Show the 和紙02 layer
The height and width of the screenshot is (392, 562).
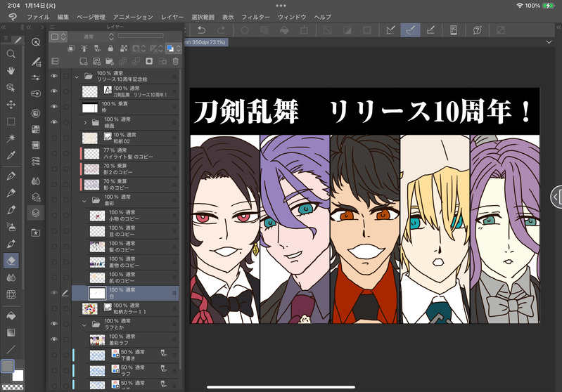54,138
